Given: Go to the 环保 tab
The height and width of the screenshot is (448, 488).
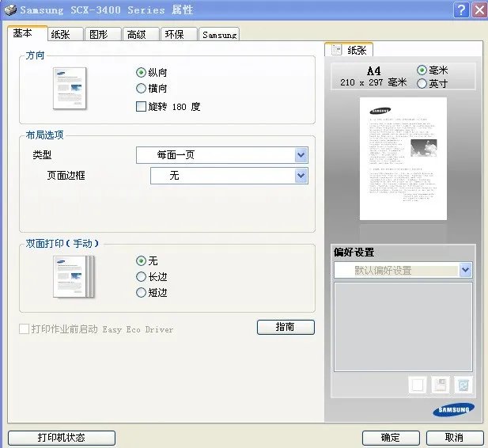Looking at the screenshot, I should click(x=179, y=34).
